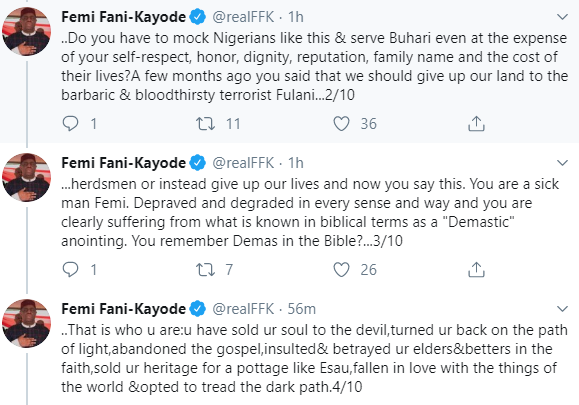
Task: Open the 4/10 tweet text about Esau
Action: [314, 358]
